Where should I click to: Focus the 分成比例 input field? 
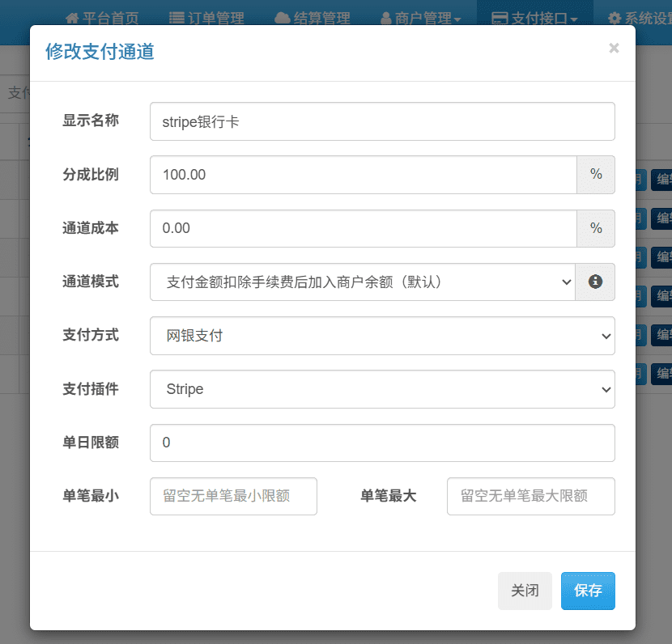tap(363, 175)
